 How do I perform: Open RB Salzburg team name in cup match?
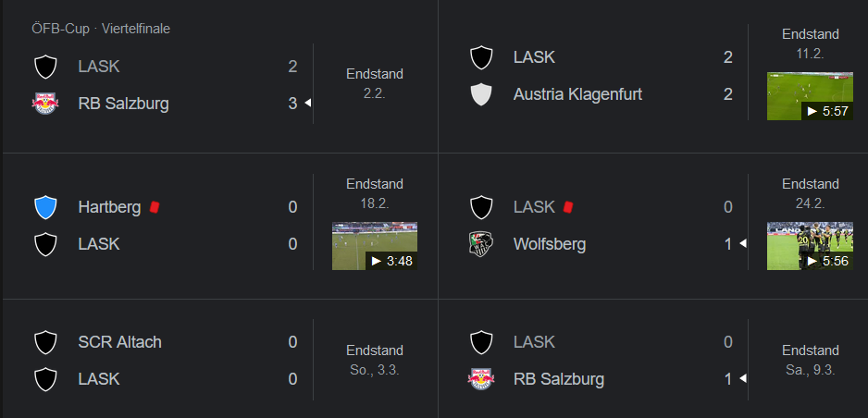coord(123,104)
